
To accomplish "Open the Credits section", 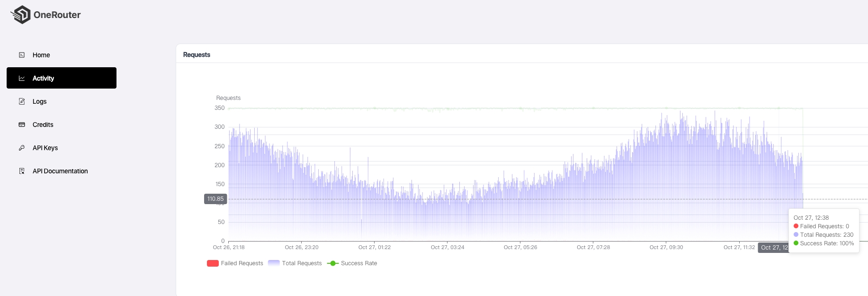I will [43, 125].
